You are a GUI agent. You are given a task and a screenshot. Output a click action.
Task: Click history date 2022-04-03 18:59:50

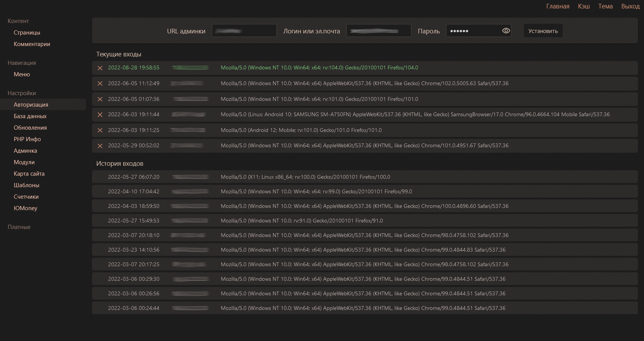134,206
